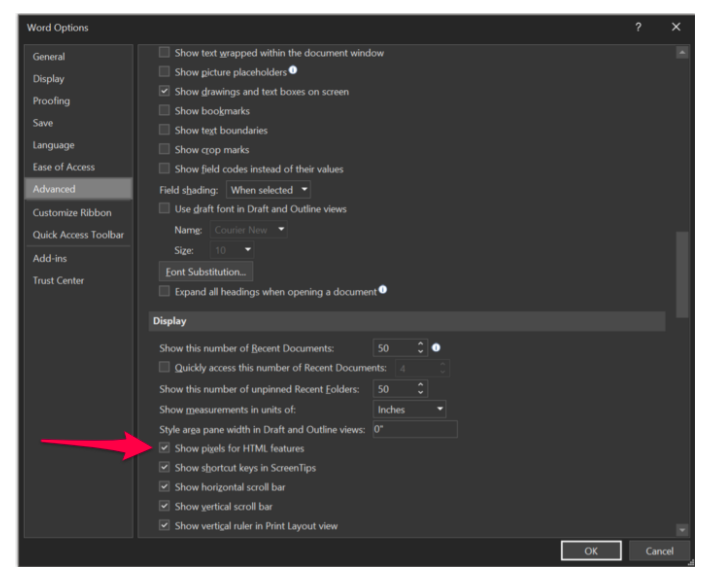Image resolution: width=708 pixels, height=587 pixels.
Task: Click the Help question mark icon
Action: tap(638, 27)
